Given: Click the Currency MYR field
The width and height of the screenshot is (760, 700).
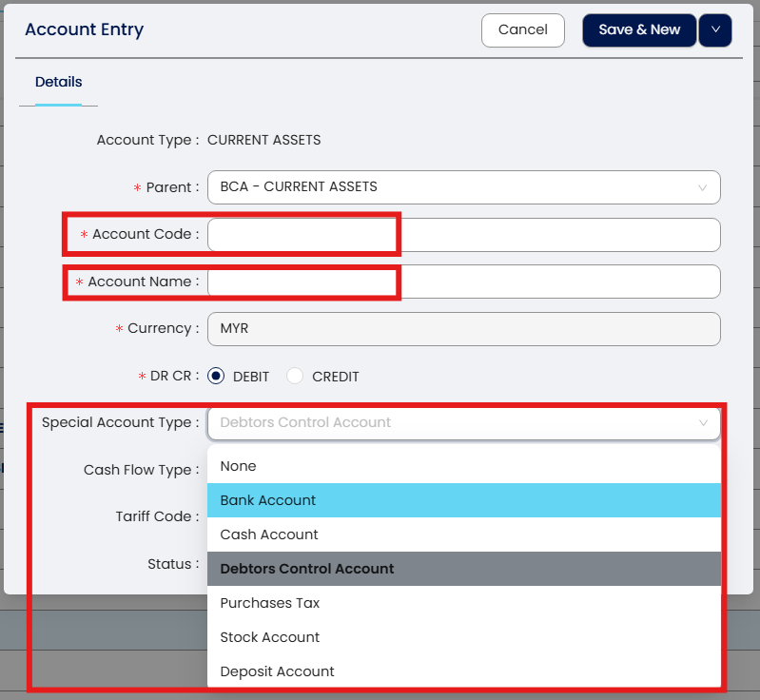Looking at the screenshot, I should [x=463, y=329].
